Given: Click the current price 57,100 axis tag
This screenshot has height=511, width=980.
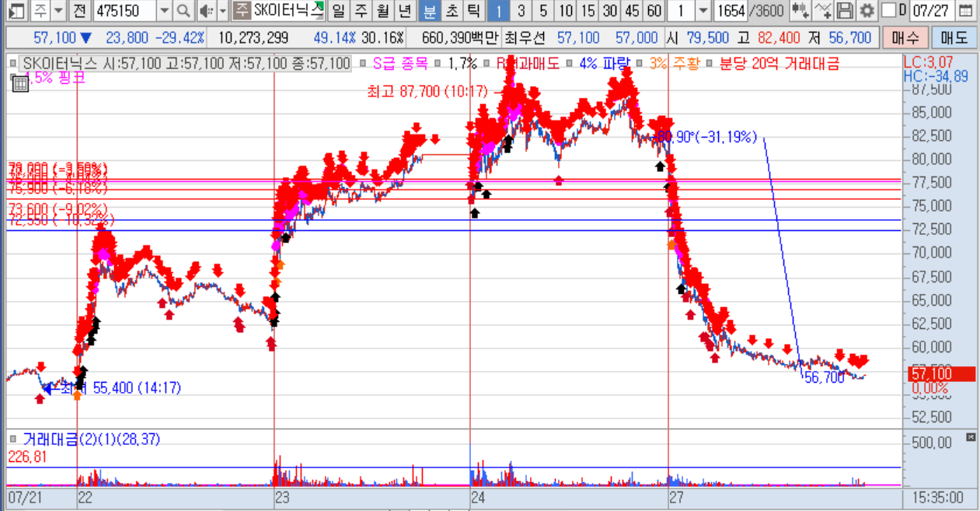Looking at the screenshot, I should [941, 374].
